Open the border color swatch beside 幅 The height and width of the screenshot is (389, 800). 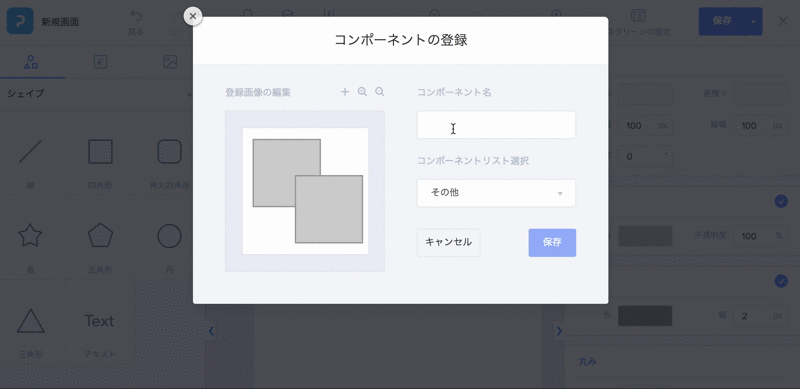click(645, 316)
